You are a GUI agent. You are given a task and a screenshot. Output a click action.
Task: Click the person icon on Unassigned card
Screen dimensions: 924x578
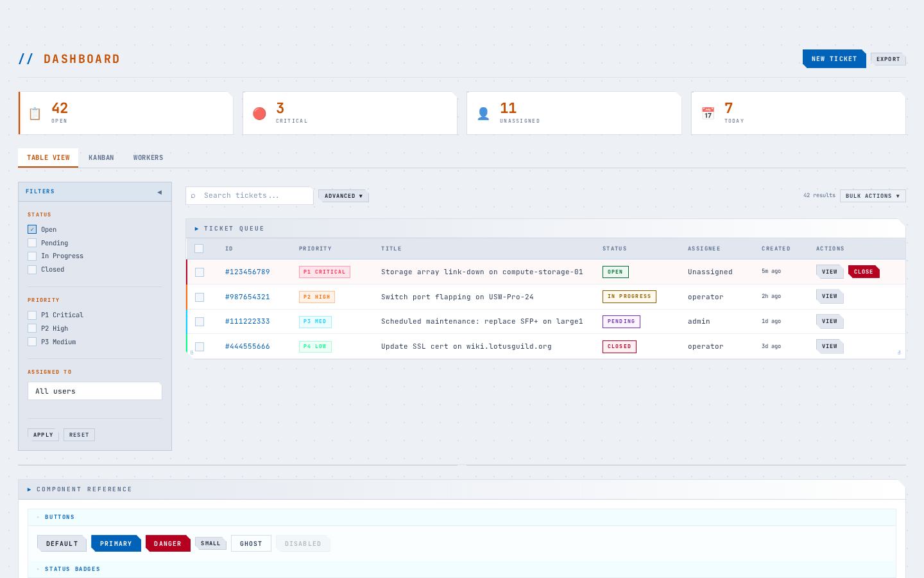[483, 114]
